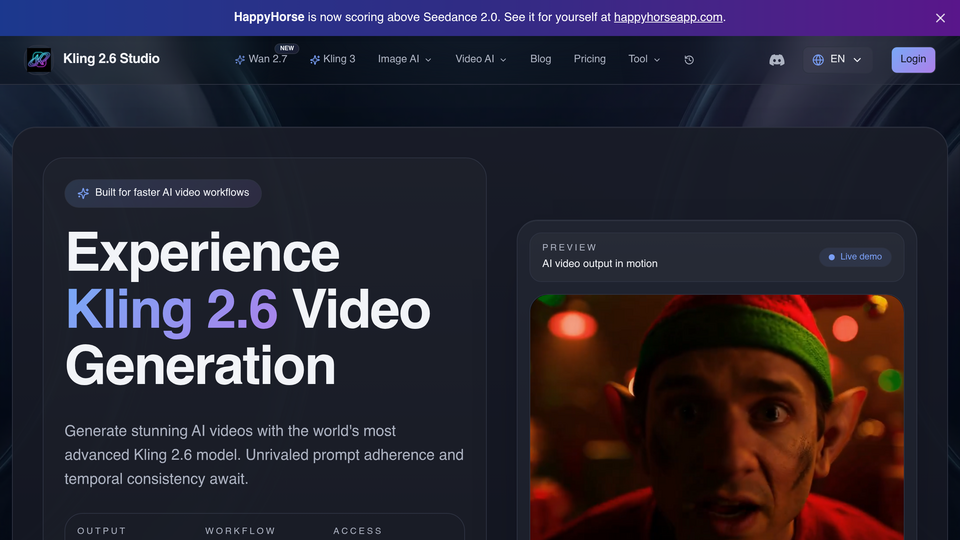Click the NEW badge above Wan 2.7

pos(287,48)
